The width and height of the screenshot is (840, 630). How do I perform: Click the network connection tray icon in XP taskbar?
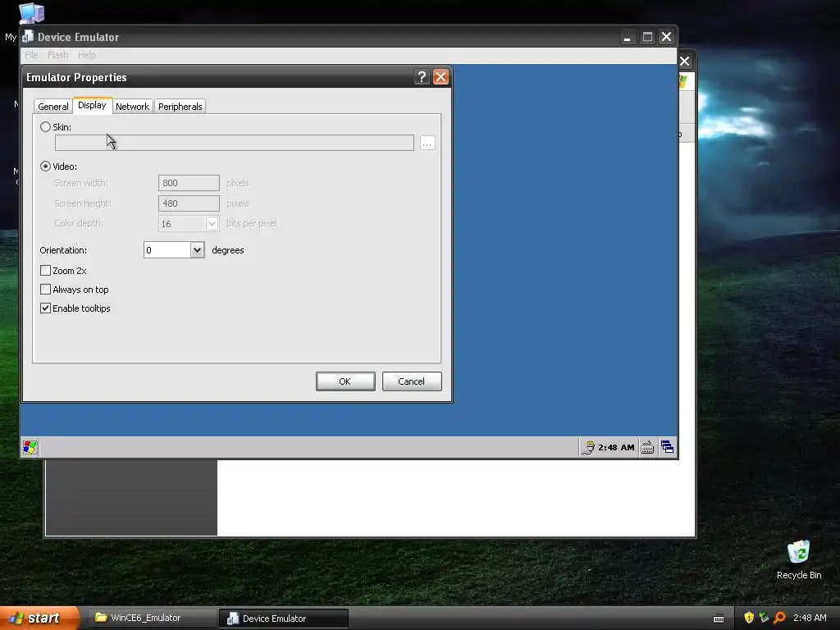764,618
